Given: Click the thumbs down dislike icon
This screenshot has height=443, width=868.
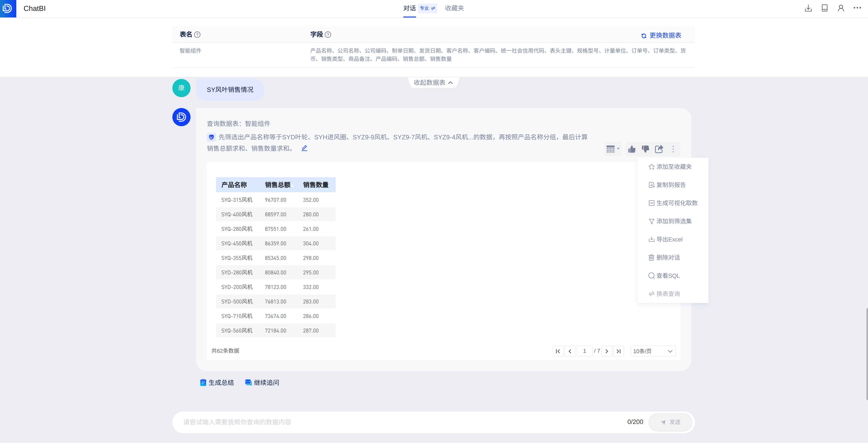Looking at the screenshot, I should (645, 149).
